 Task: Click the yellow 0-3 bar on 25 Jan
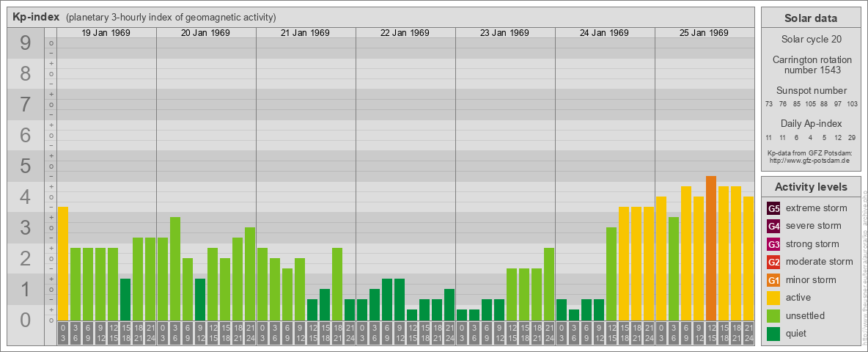661,258
